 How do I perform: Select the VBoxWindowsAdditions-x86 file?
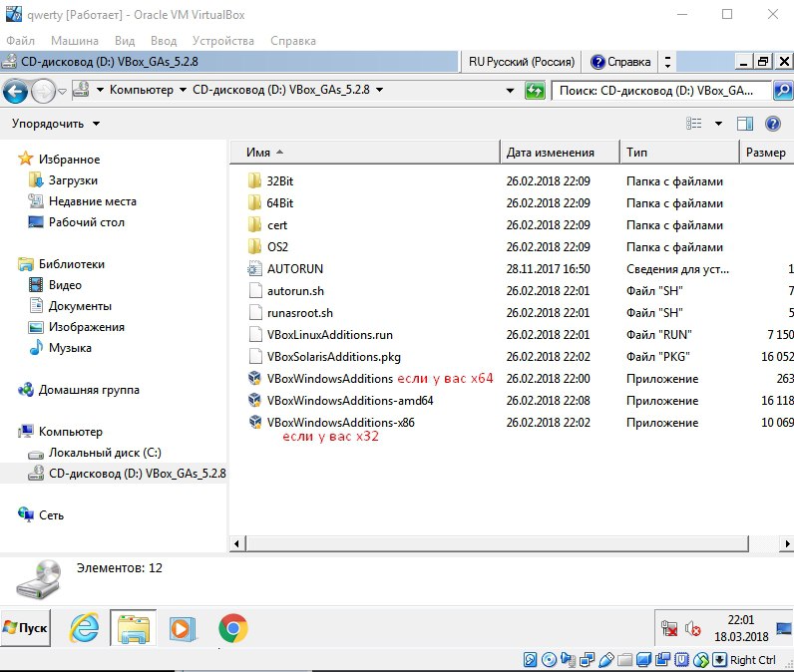(332, 422)
